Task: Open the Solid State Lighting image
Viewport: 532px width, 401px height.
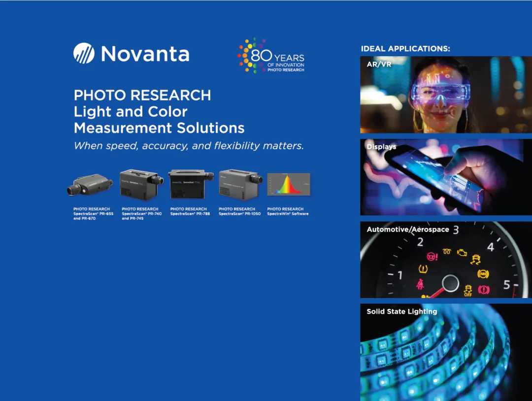Action: 446,352
